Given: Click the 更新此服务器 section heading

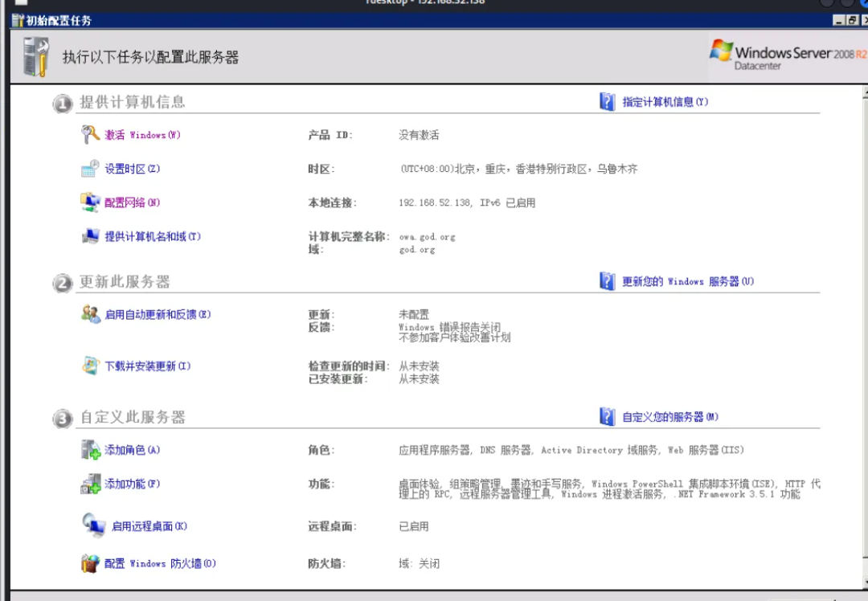Looking at the screenshot, I should (125, 282).
